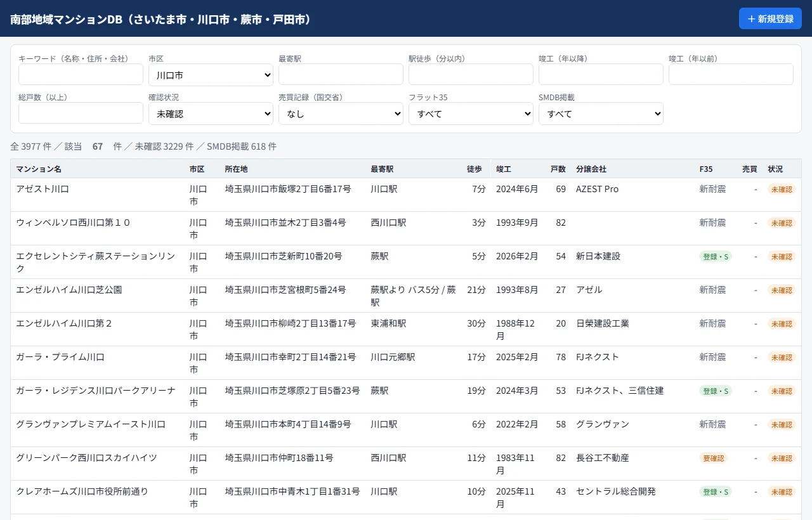Open the 売買記録（国交省） dropdown
Screen dimensions: 812x520
[x=341, y=114]
